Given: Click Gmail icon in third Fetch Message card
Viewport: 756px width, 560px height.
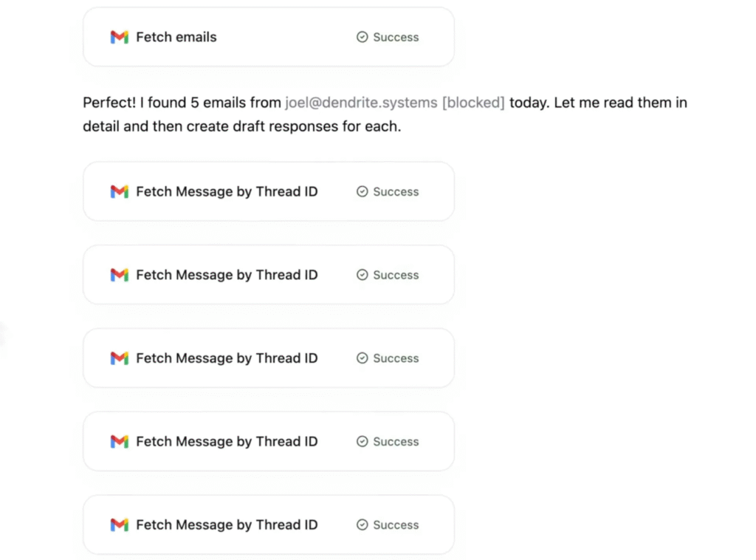Looking at the screenshot, I should pyautogui.click(x=119, y=358).
